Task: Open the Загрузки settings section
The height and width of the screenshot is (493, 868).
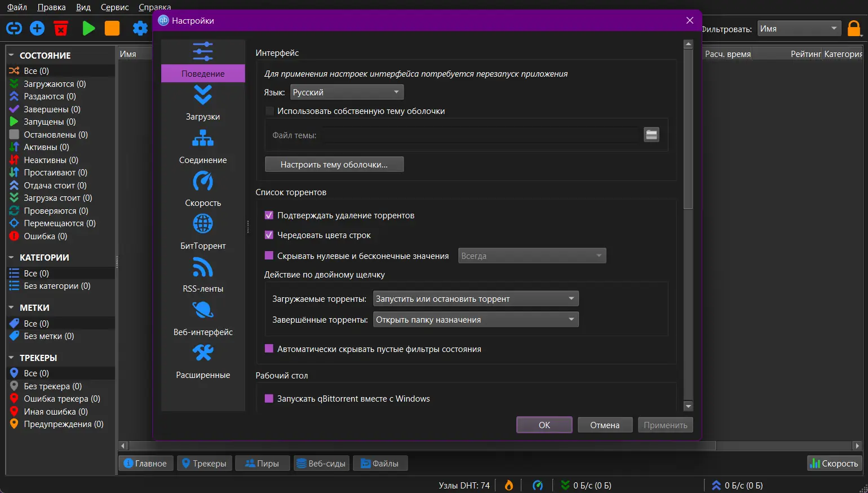Action: pyautogui.click(x=203, y=103)
